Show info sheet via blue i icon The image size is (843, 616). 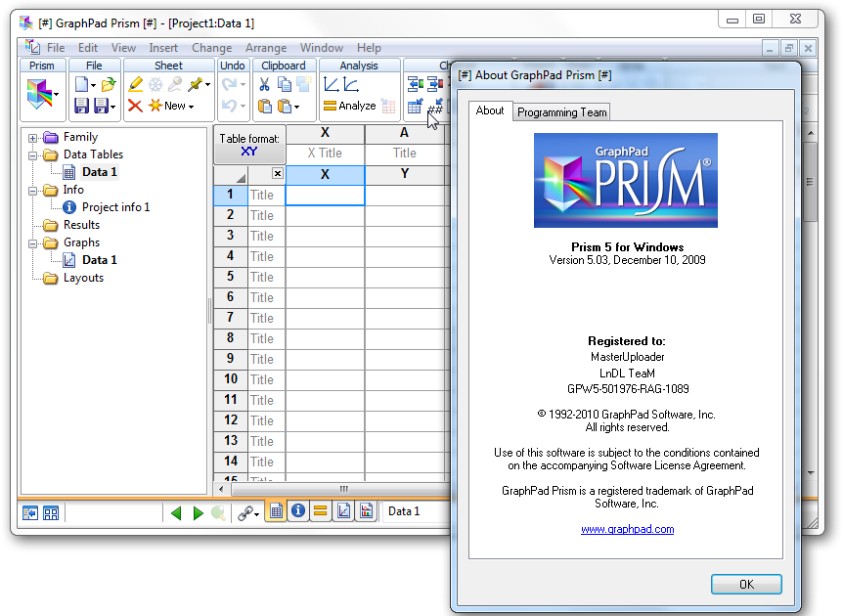(298, 510)
